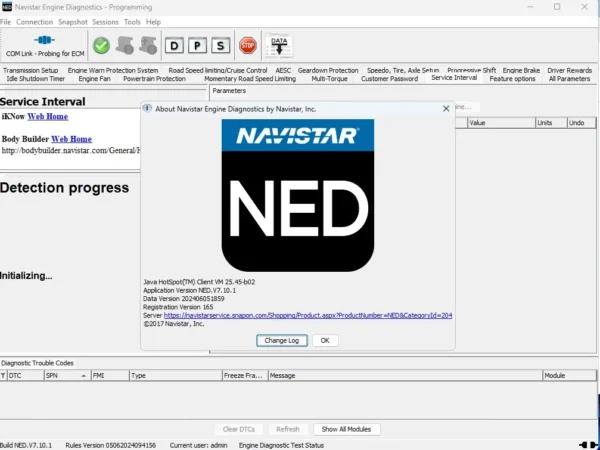Switch to the Feature options tab
600x450 pixels.
click(512, 79)
